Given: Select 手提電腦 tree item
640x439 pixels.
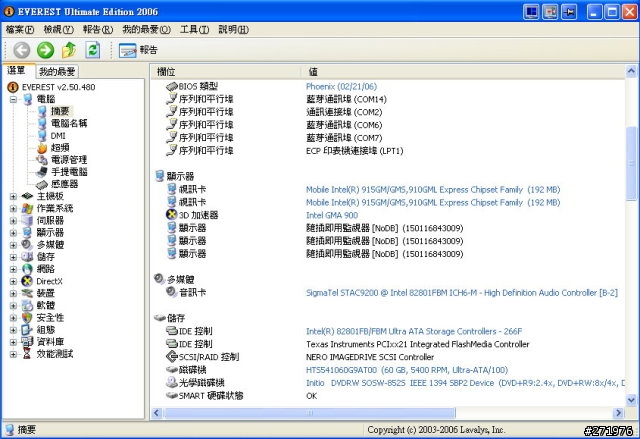Looking at the screenshot, I should click(x=69, y=172).
